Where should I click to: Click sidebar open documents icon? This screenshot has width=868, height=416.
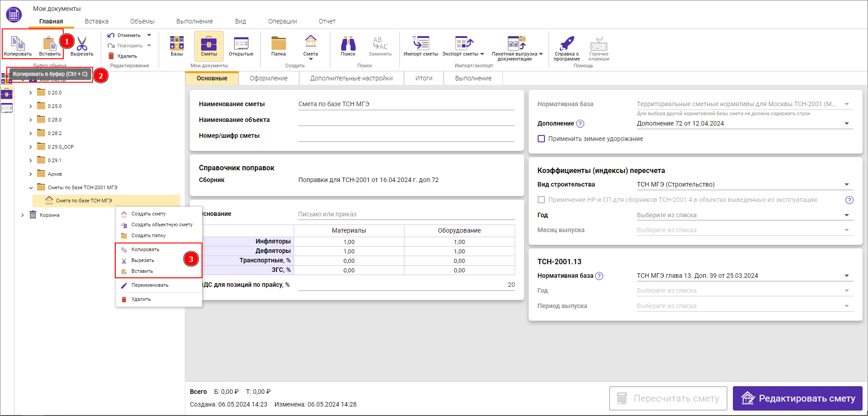(x=7, y=108)
